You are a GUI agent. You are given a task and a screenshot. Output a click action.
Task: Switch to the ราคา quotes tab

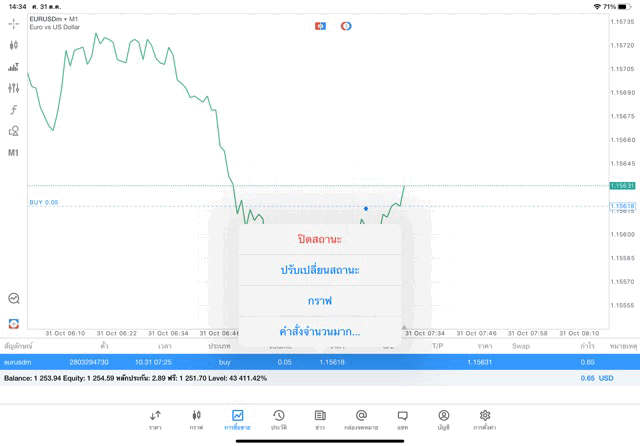click(x=155, y=419)
